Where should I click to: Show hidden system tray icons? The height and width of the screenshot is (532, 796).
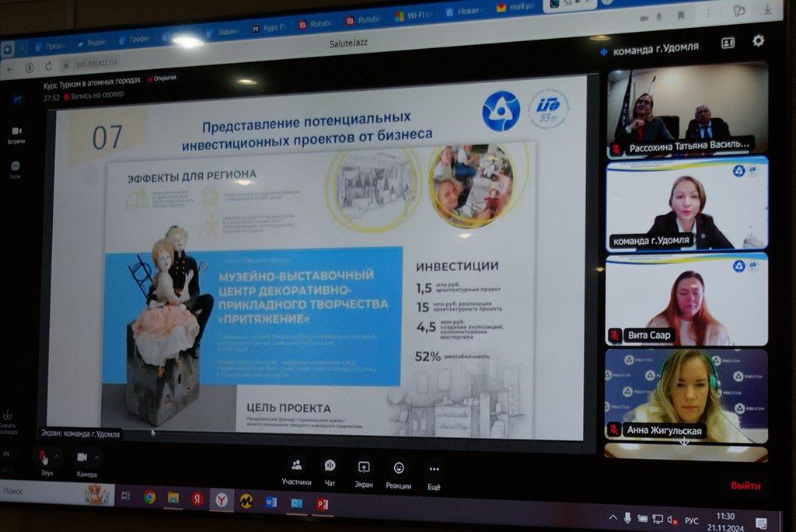tap(613, 518)
